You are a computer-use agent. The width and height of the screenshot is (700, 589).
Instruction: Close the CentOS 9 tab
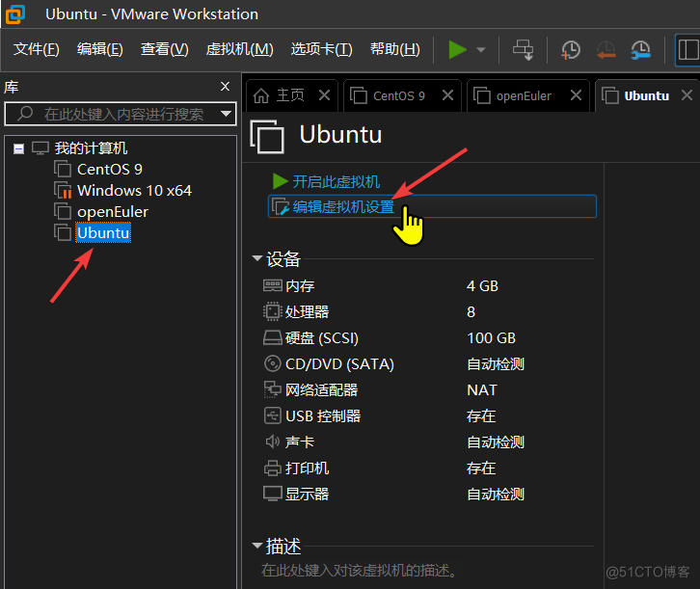[x=447, y=95]
